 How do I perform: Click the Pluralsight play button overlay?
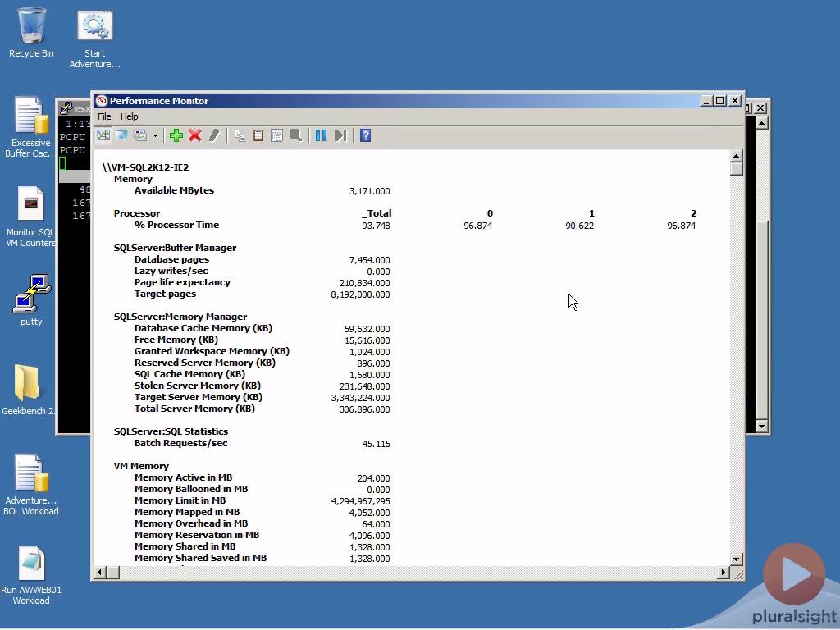coord(794,575)
